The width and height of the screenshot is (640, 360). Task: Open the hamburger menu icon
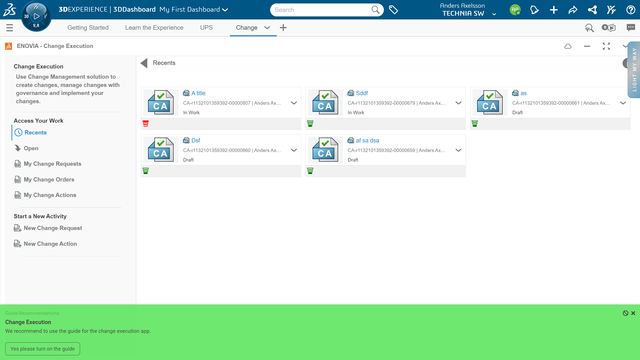9,28
